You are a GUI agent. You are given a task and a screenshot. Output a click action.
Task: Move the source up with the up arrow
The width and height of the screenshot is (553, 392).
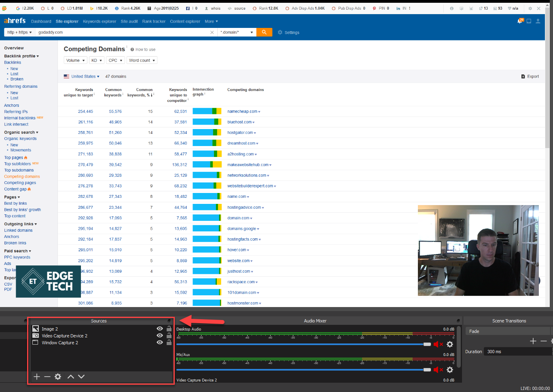click(71, 377)
